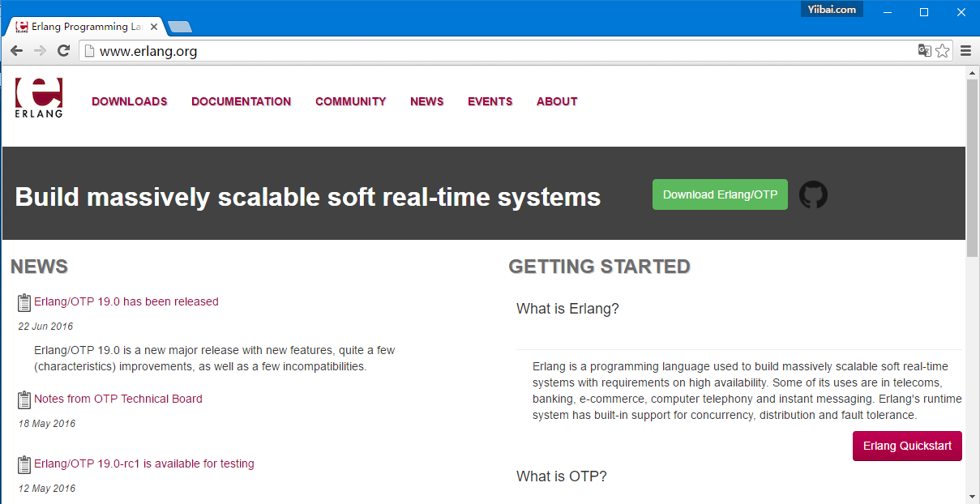Click the NEWS section heading

coord(39,267)
